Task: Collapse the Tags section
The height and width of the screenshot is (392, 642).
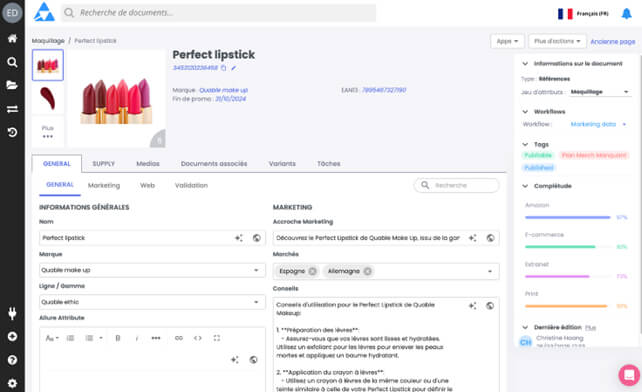Action: tap(525, 144)
